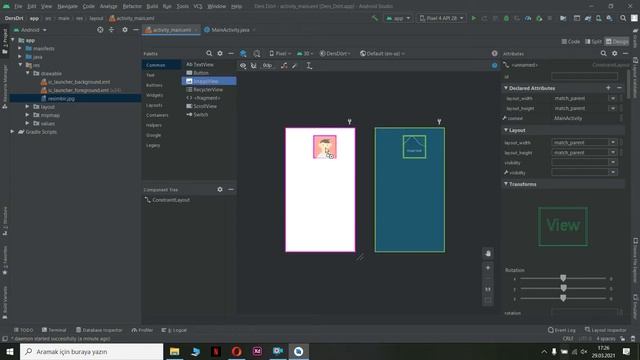Toggle autoconnect magnet icon
The height and width of the screenshot is (360, 640).
[x=253, y=66]
